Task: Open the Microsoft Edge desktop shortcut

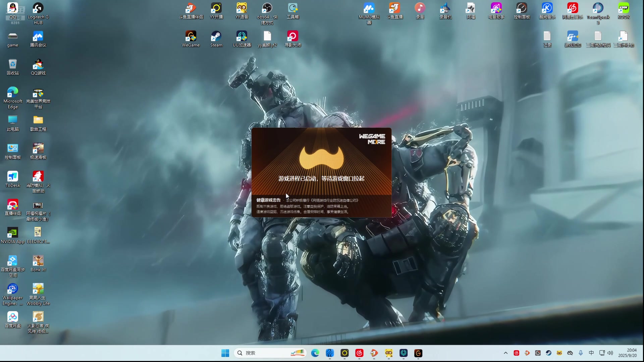Action: pyautogui.click(x=13, y=98)
